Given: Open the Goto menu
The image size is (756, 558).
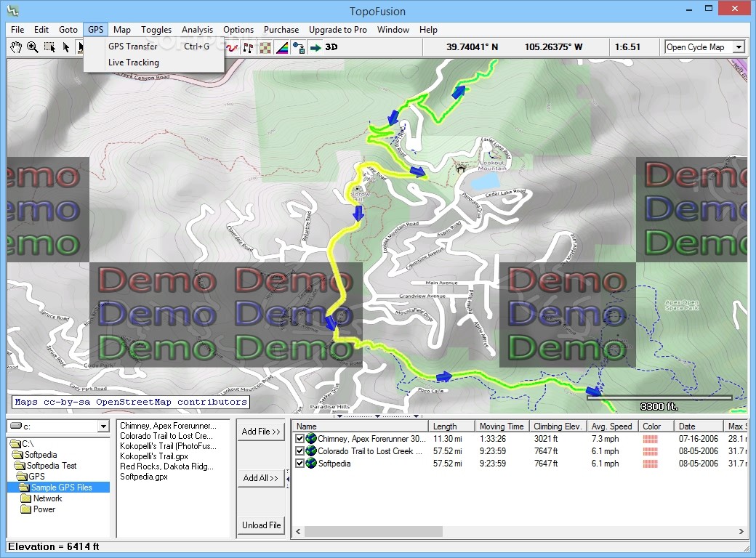Looking at the screenshot, I should coord(68,29).
